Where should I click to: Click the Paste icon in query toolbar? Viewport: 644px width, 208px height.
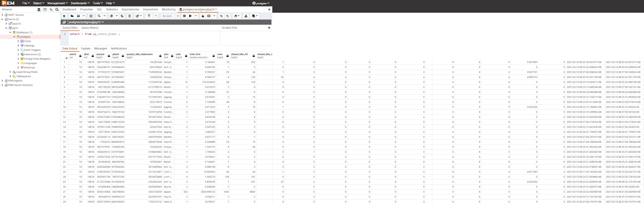coord(122,16)
